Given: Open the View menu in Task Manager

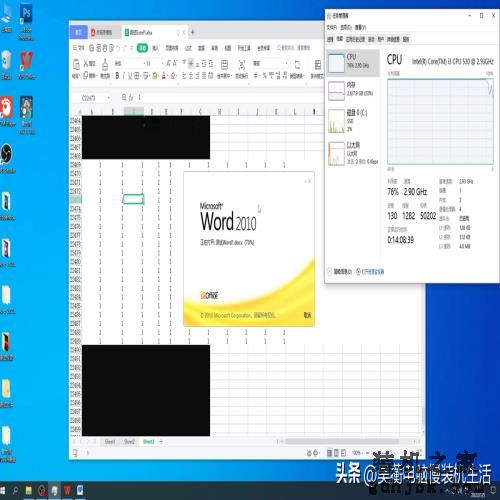Looking at the screenshot, I should click(361, 27).
